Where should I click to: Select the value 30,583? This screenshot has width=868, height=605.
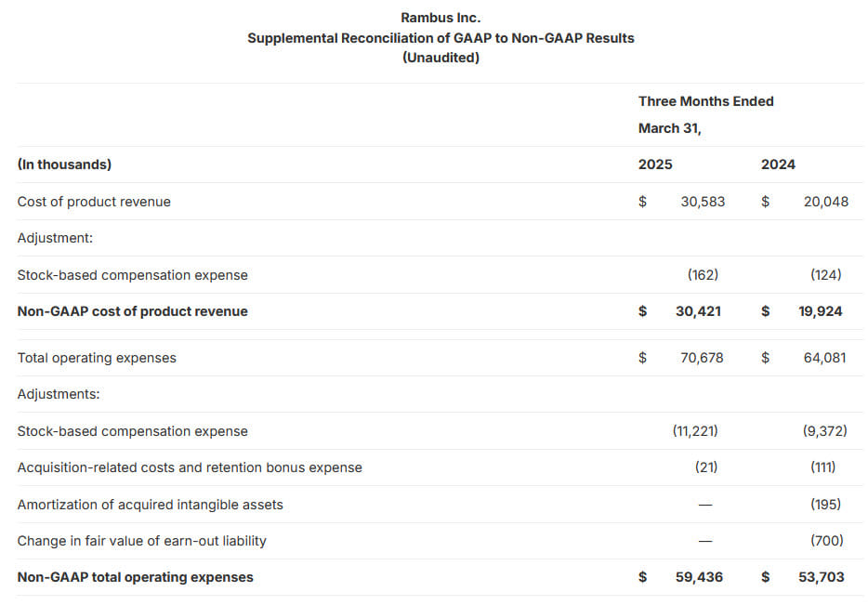point(703,202)
